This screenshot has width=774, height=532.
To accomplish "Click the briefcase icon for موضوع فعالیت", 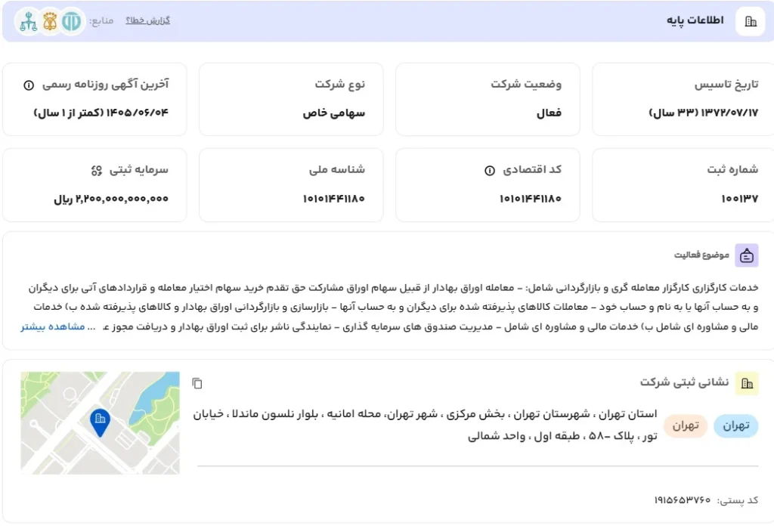I will [x=746, y=255].
